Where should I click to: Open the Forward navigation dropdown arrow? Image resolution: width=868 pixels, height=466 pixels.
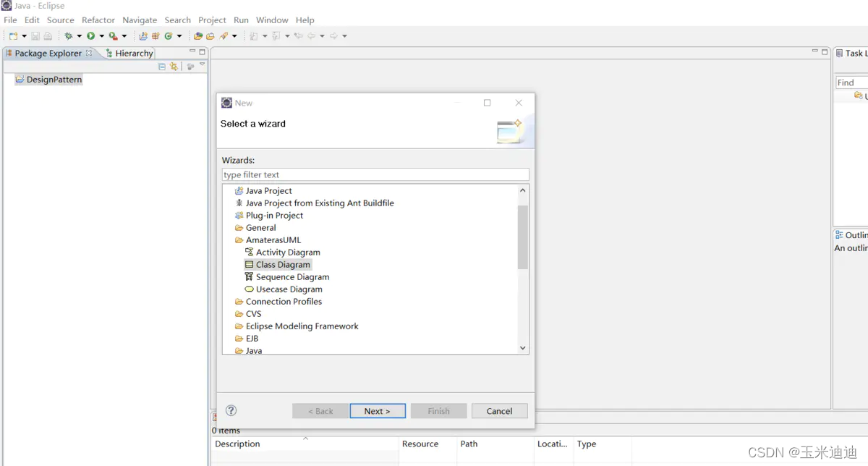pyautogui.click(x=344, y=36)
